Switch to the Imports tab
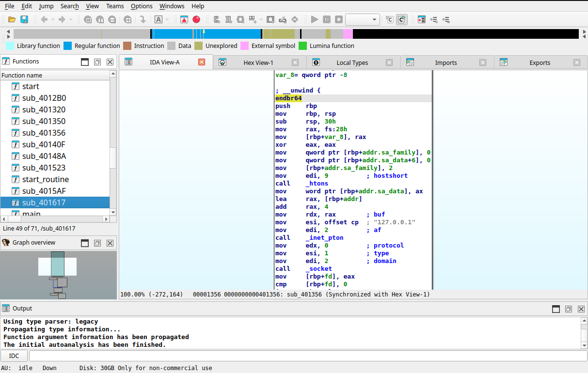The width and height of the screenshot is (588, 373). point(446,62)
